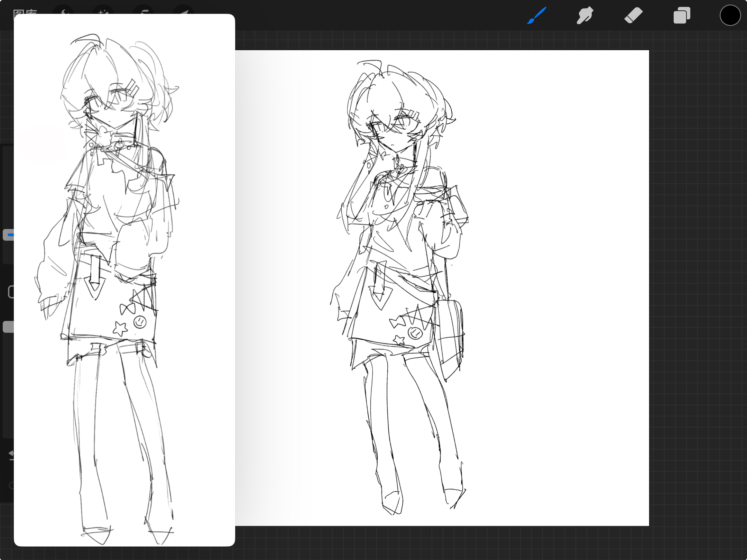Image resolution: width=747 pixels, height=560 pixels.
Task: Click the sidebar undo arrow
Action: coord(11,454)
